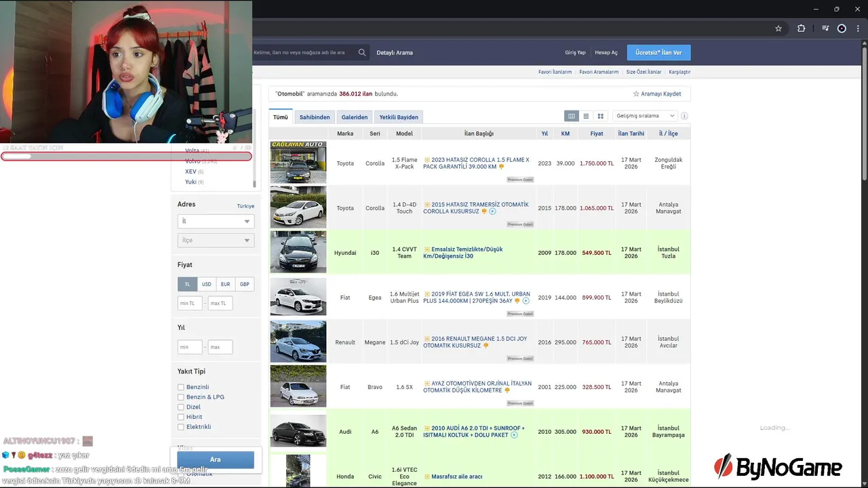The width and height of the screenshot is (868, 488).
Task: Open the Chrome three-dot menu
Action: [858, 28]
